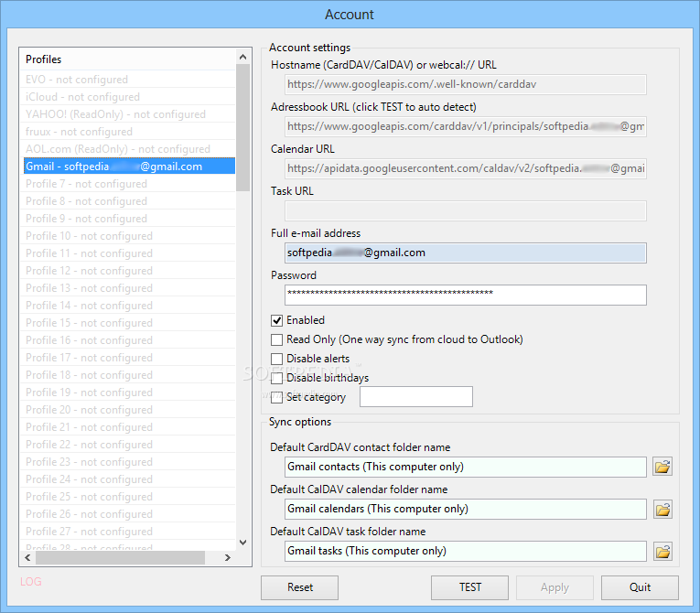
Task: Uncheck the Enabled checkbox
Action: (x=276, y=320)
